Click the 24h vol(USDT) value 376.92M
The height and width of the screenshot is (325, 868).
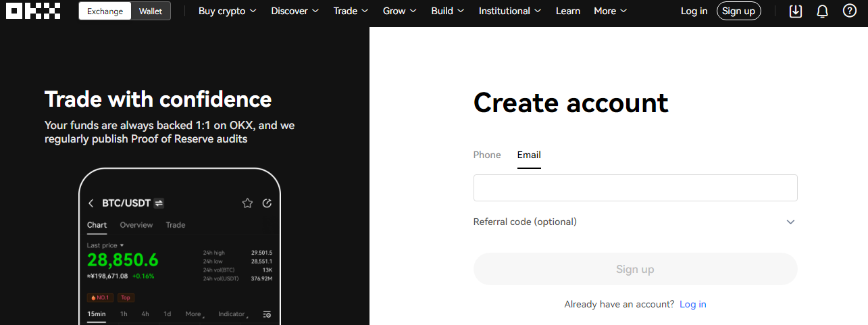[x=261, y=278]
